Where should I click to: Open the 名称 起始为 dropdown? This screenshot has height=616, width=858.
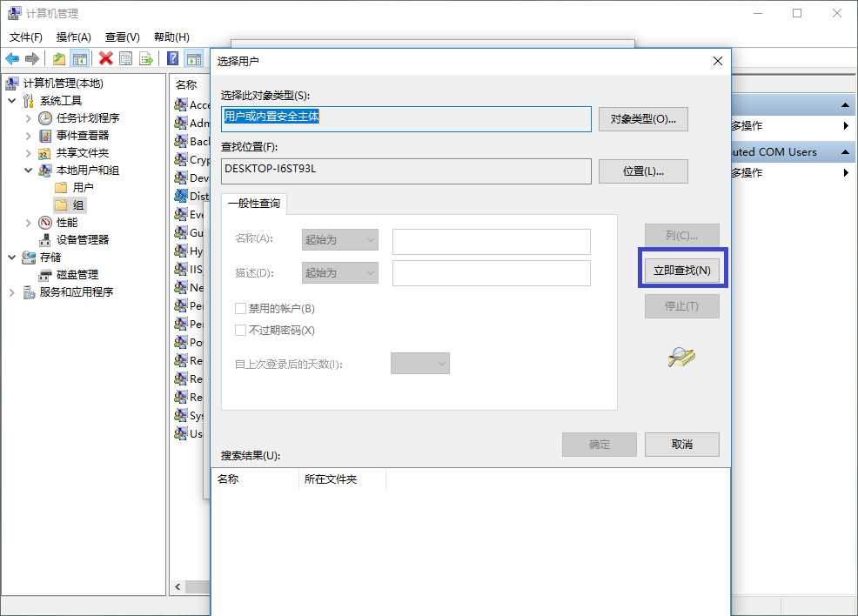pos(340,239)
